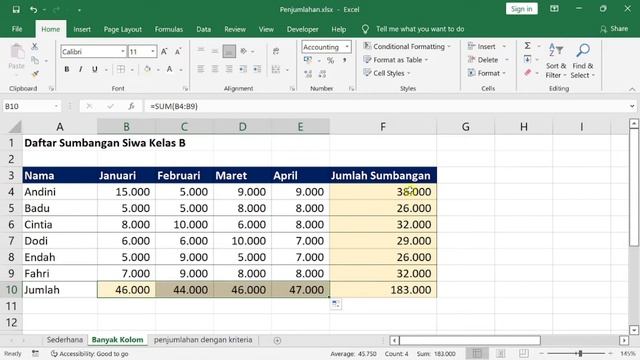Image resolution: width=640 pixels, height=360 pixels.
Task: Open the Sederhana sheet tab
Action: [x=64, y=340]
